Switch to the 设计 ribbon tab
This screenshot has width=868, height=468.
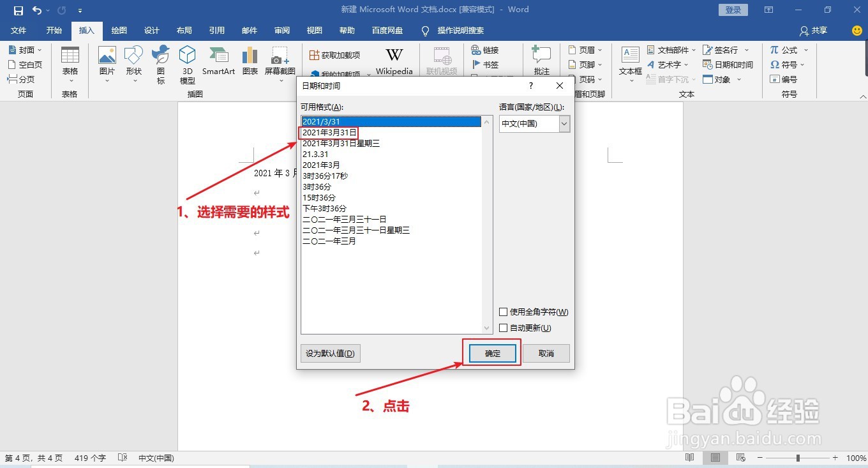point(151,30)
